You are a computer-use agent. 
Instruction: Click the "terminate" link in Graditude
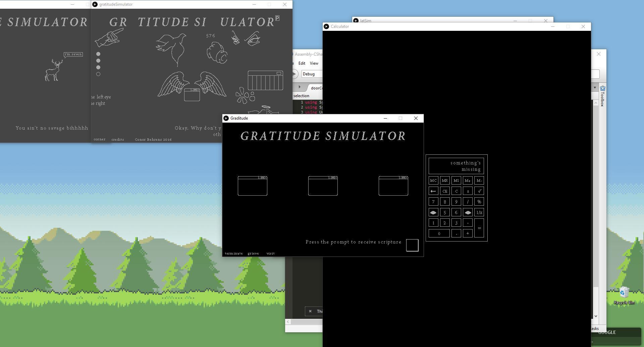[x=234, y=254]
